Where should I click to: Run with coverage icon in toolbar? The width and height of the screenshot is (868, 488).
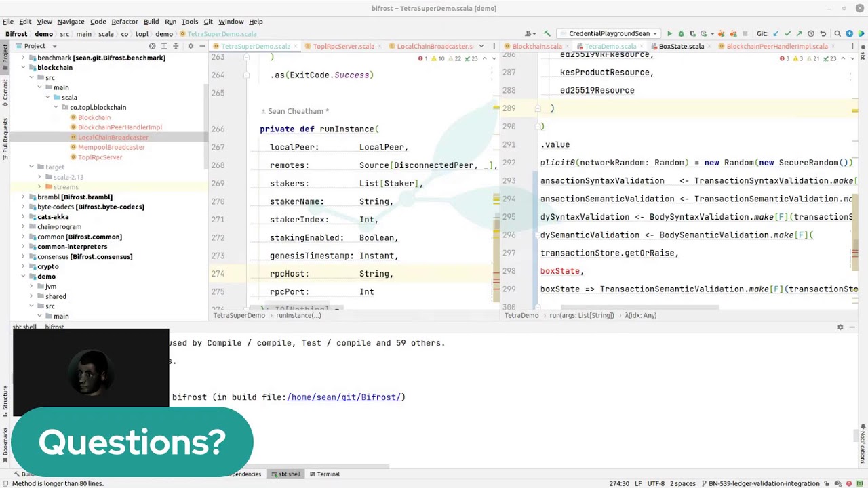[692, 33]
